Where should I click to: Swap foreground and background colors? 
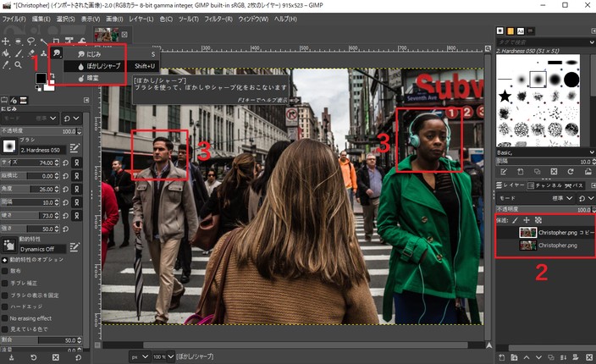(52, 75)
